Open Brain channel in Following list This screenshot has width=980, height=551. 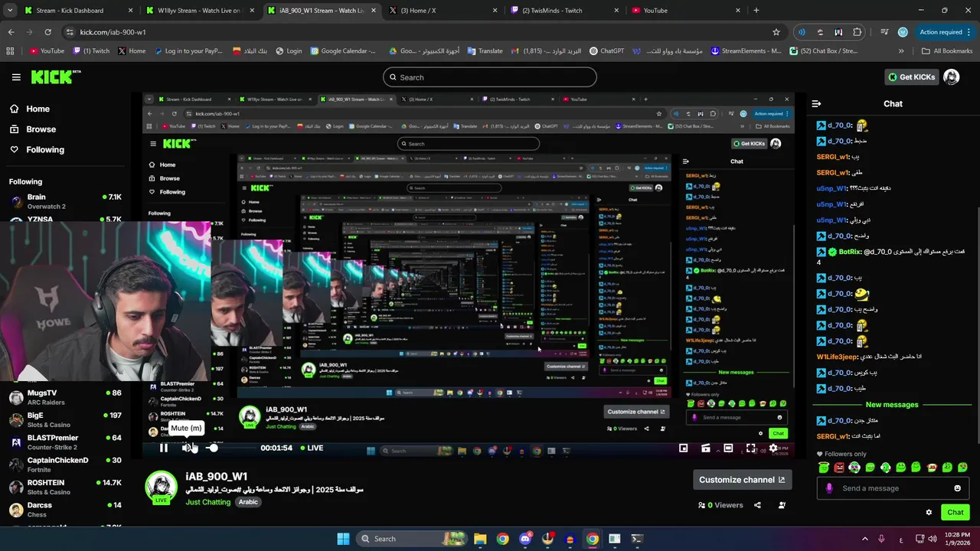(x=65, y=201)
